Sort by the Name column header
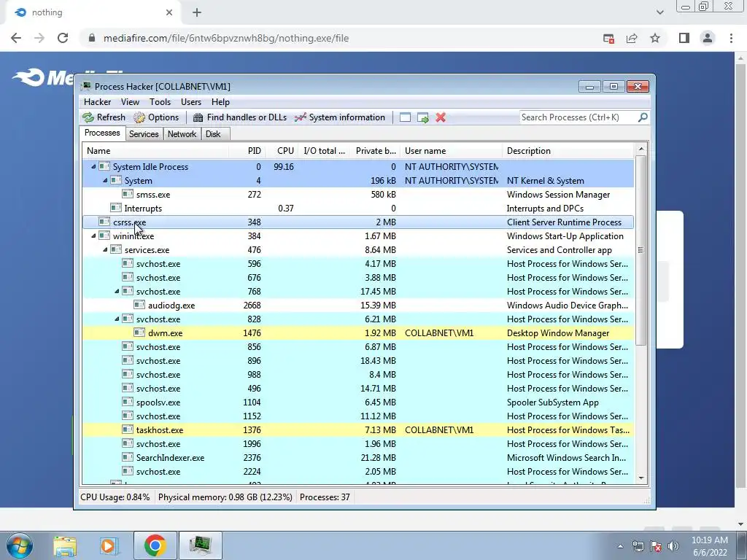Image resolution: width=747 pixels, height=560 pixels. coord(155,151)
